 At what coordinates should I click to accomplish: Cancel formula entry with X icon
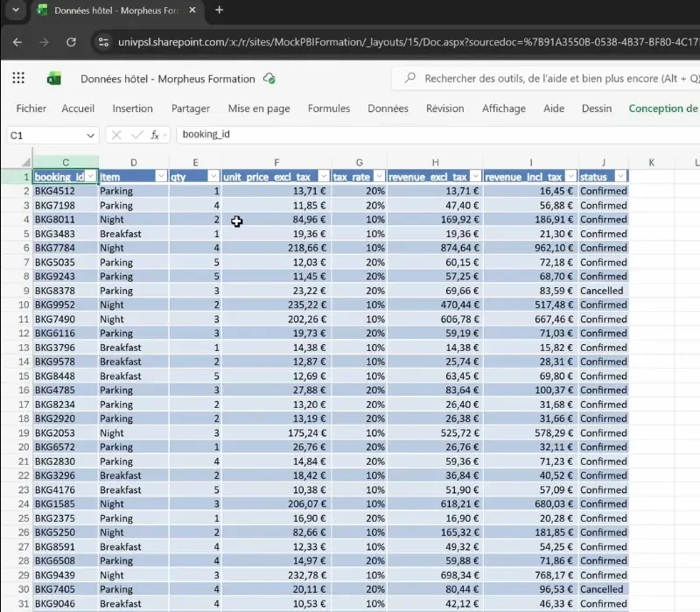(x=116, y=135)
